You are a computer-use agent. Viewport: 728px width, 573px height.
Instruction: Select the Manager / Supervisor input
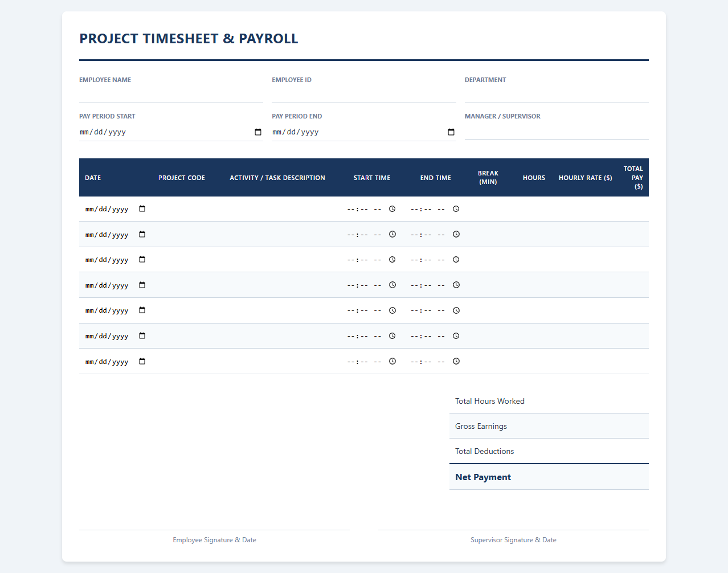tap(557, 130)
